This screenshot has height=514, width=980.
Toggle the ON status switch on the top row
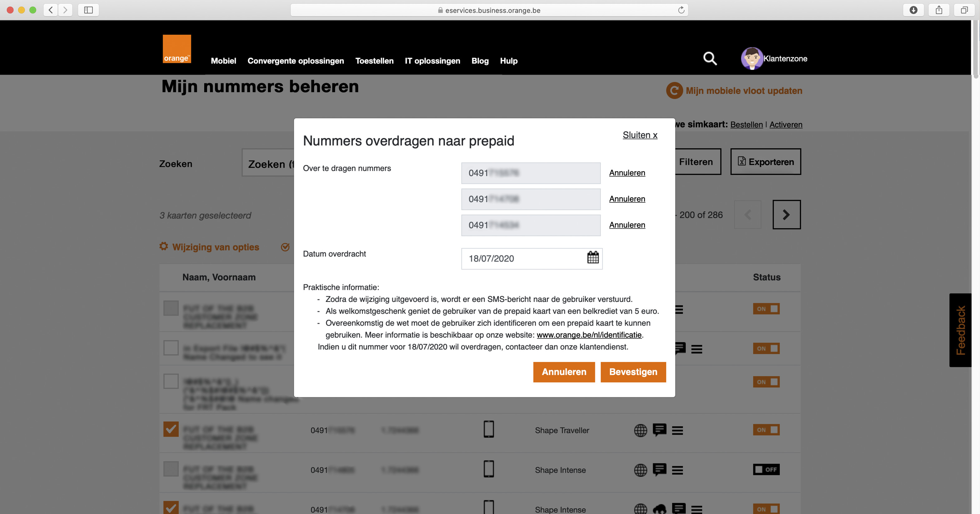tap(766, 309)
